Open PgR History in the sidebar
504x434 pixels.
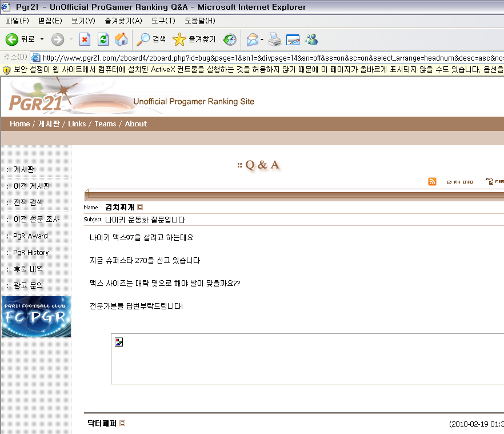pyautogui.click(x=31, y=253)
